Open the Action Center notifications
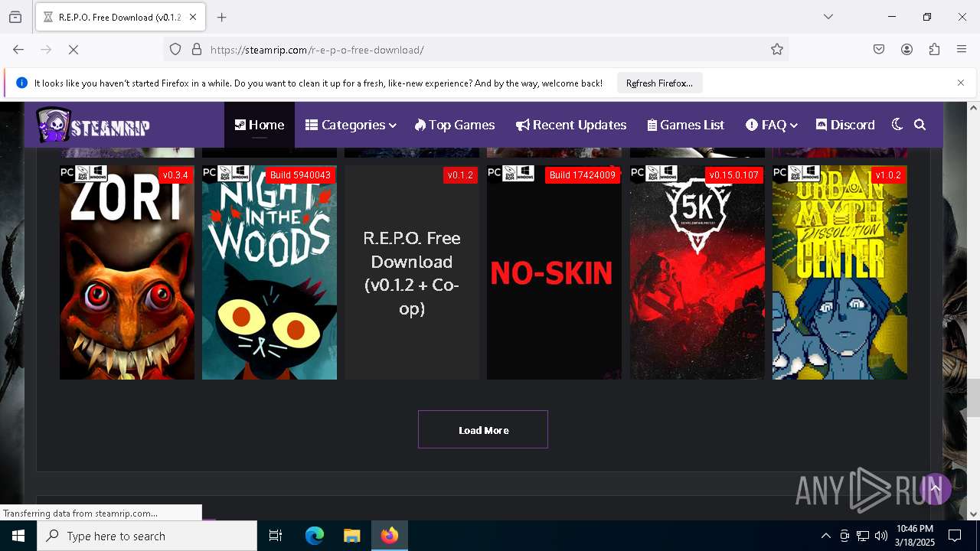Screen dimensions: 980x551 [955, 536]
